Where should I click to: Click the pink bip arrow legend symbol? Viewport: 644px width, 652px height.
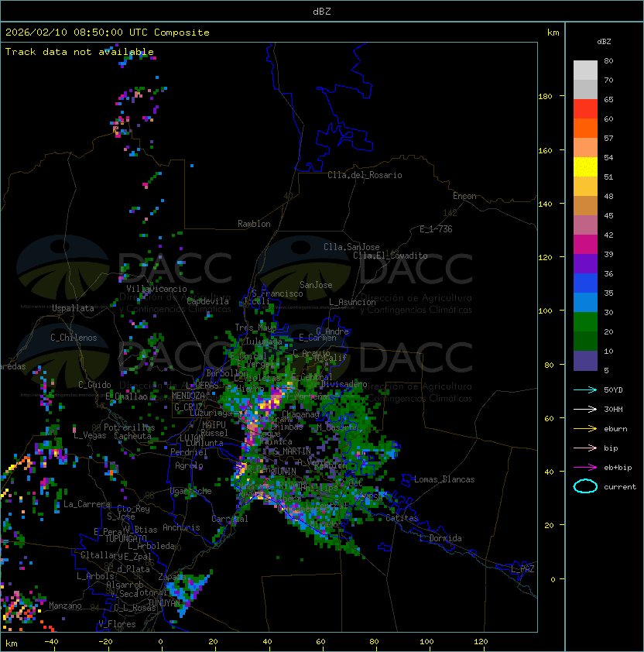click(x=585, y=448)
